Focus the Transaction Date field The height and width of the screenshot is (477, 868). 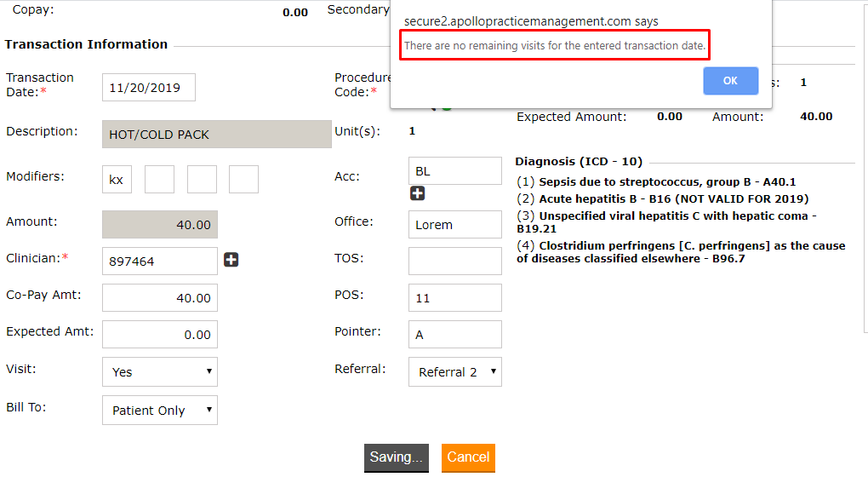[x=148, y=88]
